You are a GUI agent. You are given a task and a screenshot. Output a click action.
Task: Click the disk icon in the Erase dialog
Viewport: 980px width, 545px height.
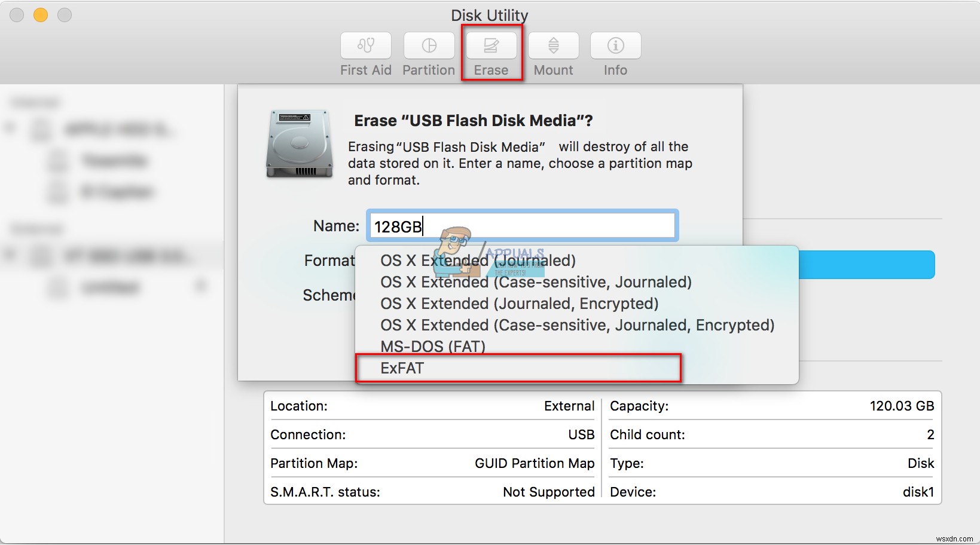point(299,145)
